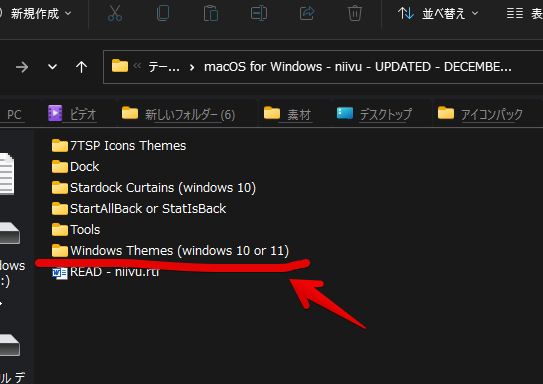Expand hidden breadcrumb path chevrons
The width and height of the screenshot is (543, 384).
[x=137, y=65]
